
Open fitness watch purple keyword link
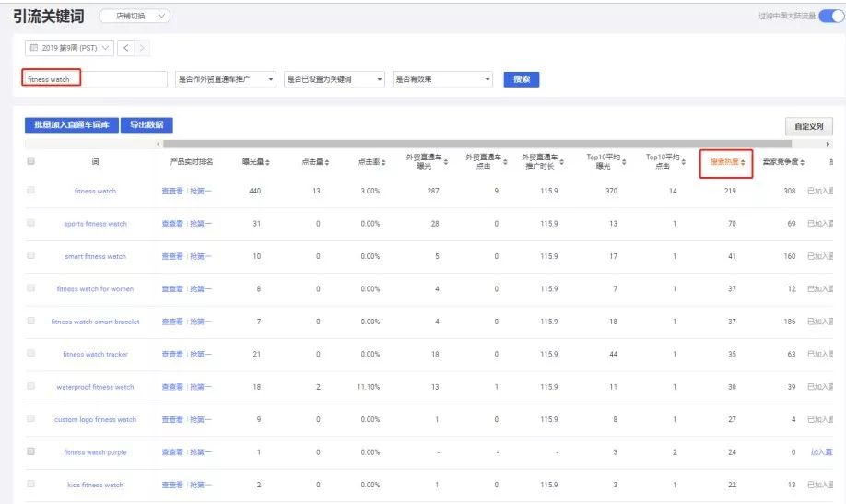coord(95,452)
